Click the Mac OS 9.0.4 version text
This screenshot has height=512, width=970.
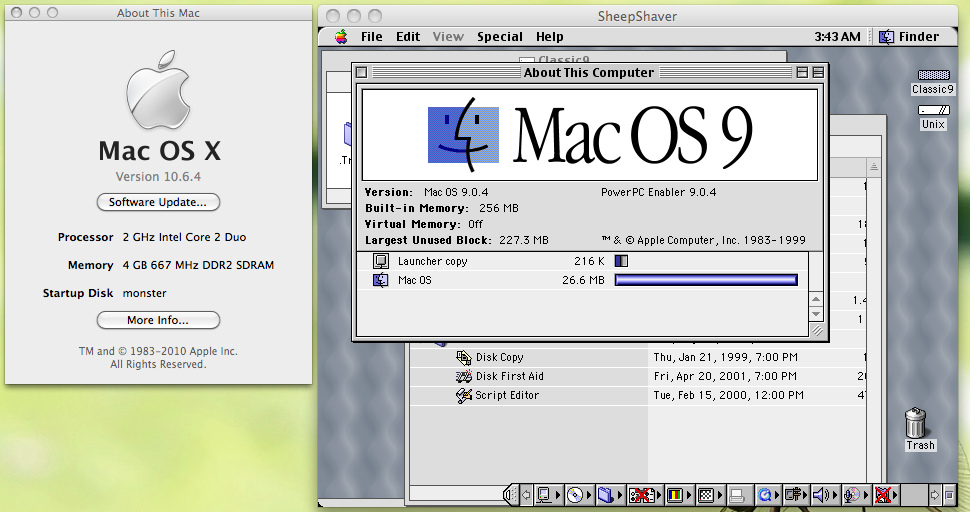tap(456, 192)
